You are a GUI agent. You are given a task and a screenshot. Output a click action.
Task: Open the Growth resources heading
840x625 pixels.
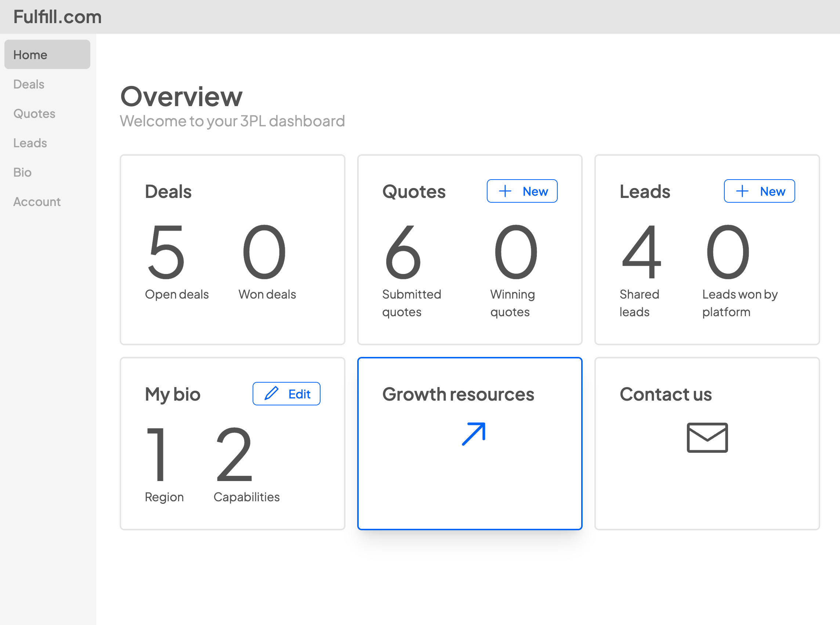(x=458, y=394)
